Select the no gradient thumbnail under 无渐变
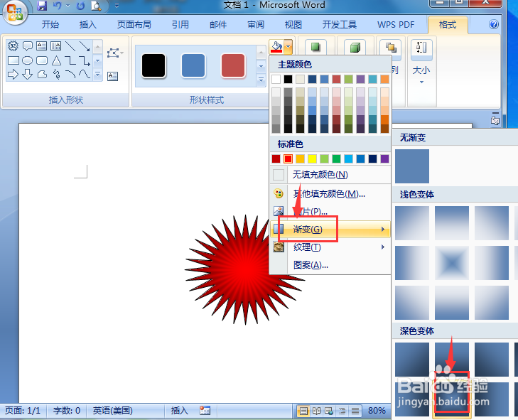This screenshot has width=518, height=420. (412, 166)
